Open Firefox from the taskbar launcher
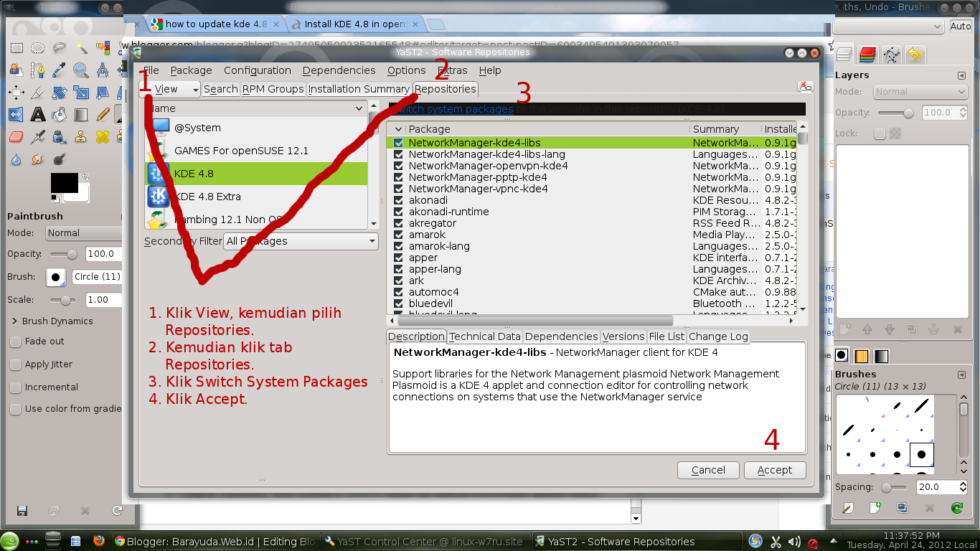Viewport: 980px width, 551px height. [98, 541]
